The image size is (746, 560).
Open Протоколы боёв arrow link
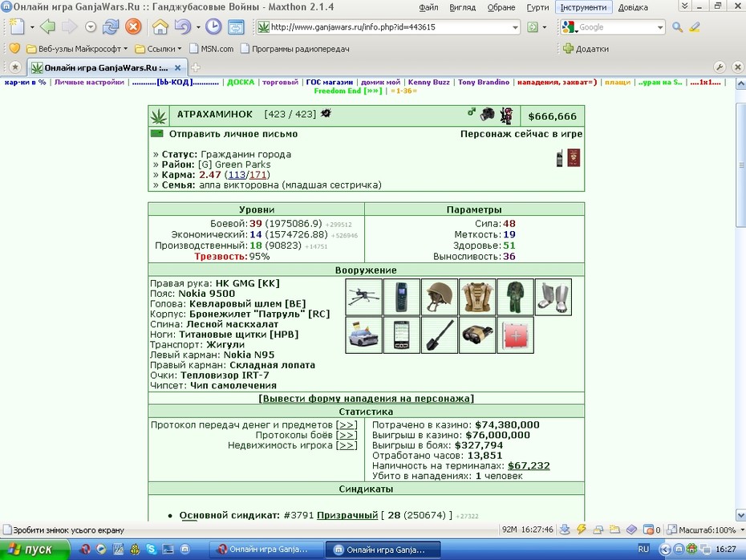click(347, 436)
